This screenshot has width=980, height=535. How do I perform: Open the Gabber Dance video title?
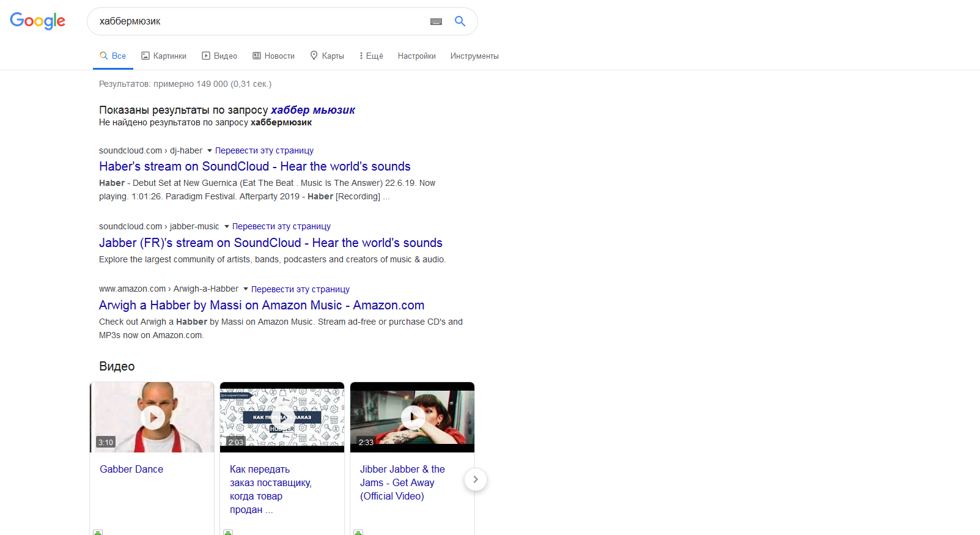131,469
